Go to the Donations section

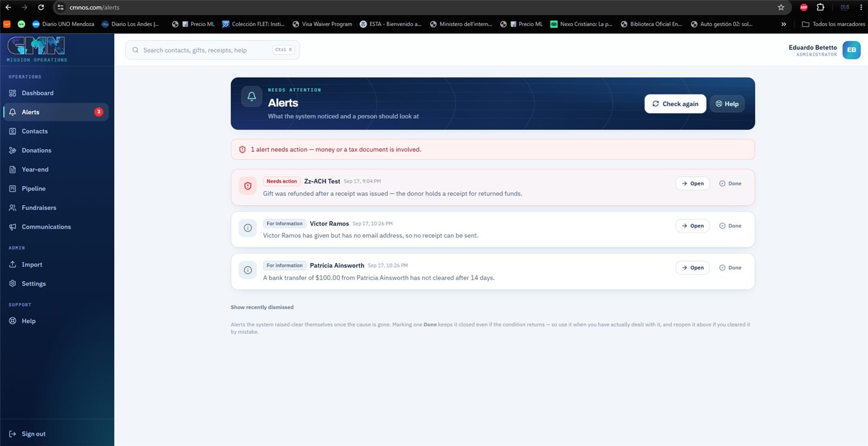pyautogui.click(x=56, y=150)
